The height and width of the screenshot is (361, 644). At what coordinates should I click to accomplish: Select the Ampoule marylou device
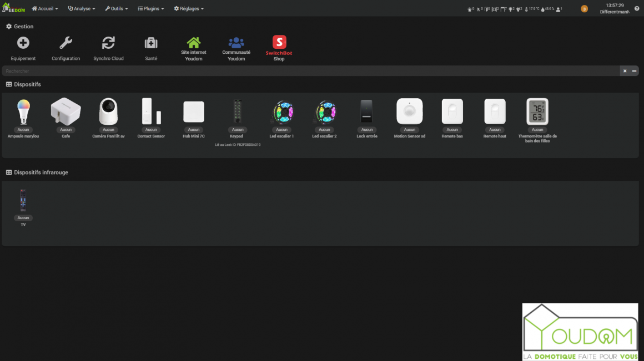(23, 113)
